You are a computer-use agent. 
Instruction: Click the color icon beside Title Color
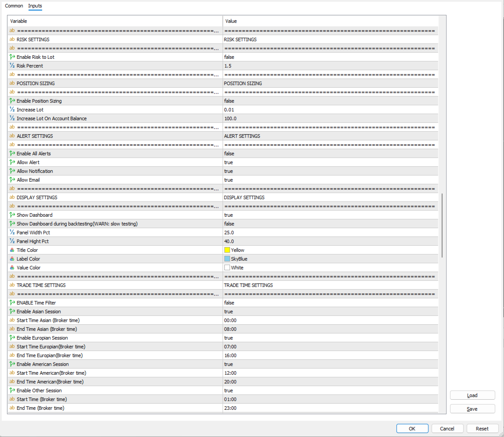coord(12,250)
